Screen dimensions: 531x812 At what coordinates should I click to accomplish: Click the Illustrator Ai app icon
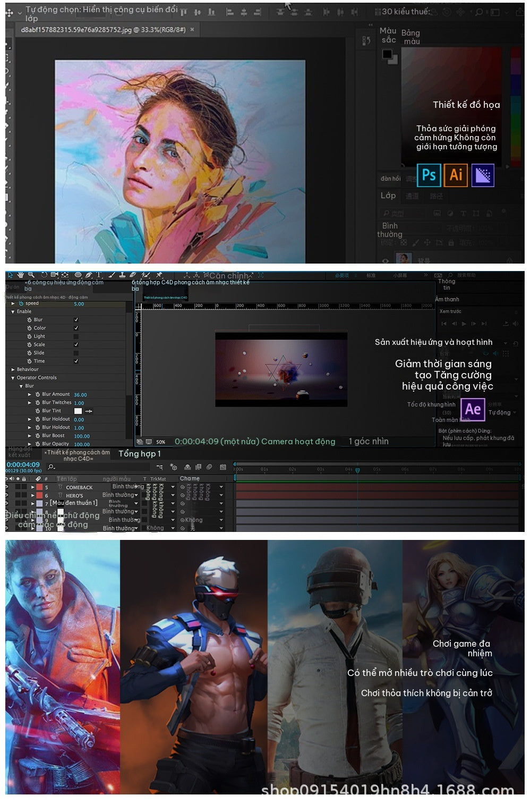pos(456,175)
